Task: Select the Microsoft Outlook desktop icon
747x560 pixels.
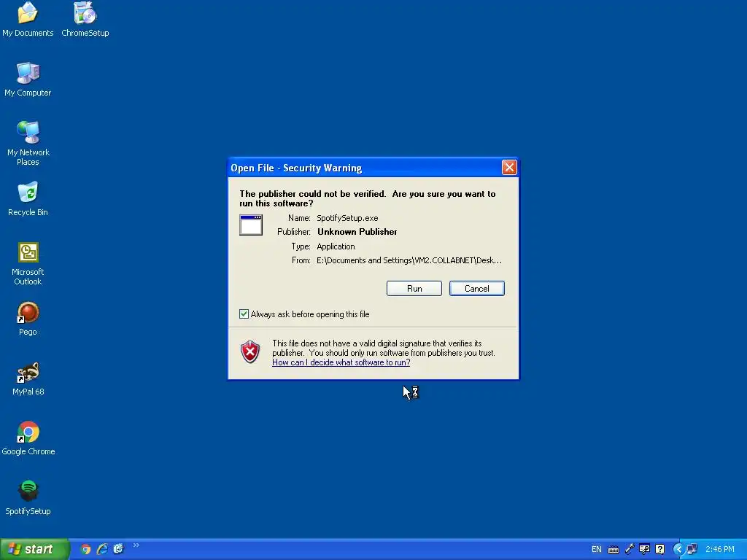Action: [28, 264]
